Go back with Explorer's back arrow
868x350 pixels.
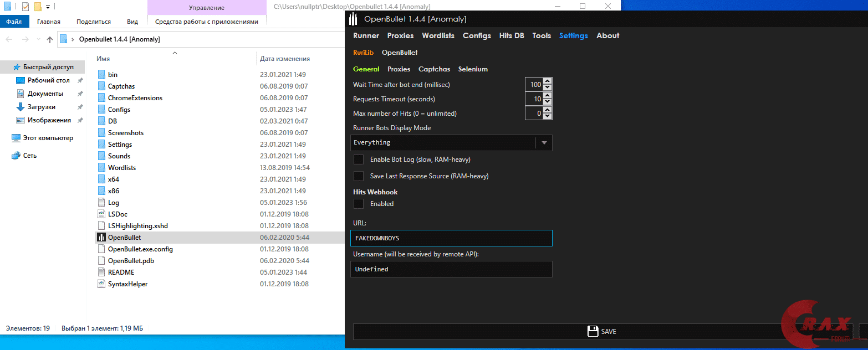tap(9, 39)
